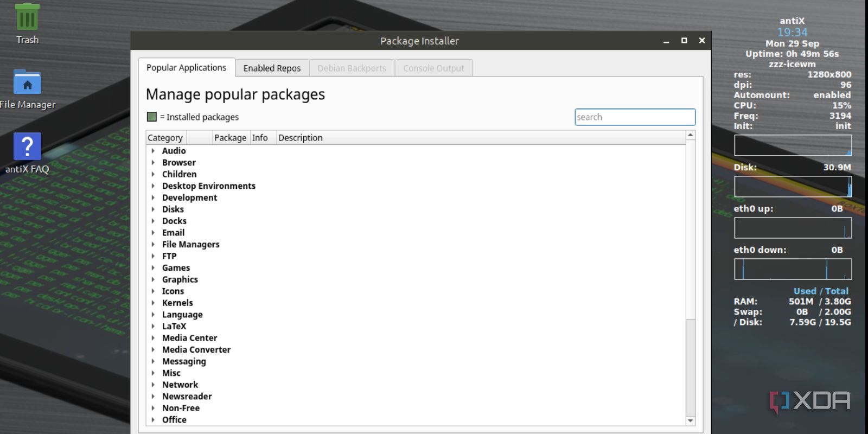The image size is (868, 434).
Task: Select the FTP category row
Action: click(416, 256)
